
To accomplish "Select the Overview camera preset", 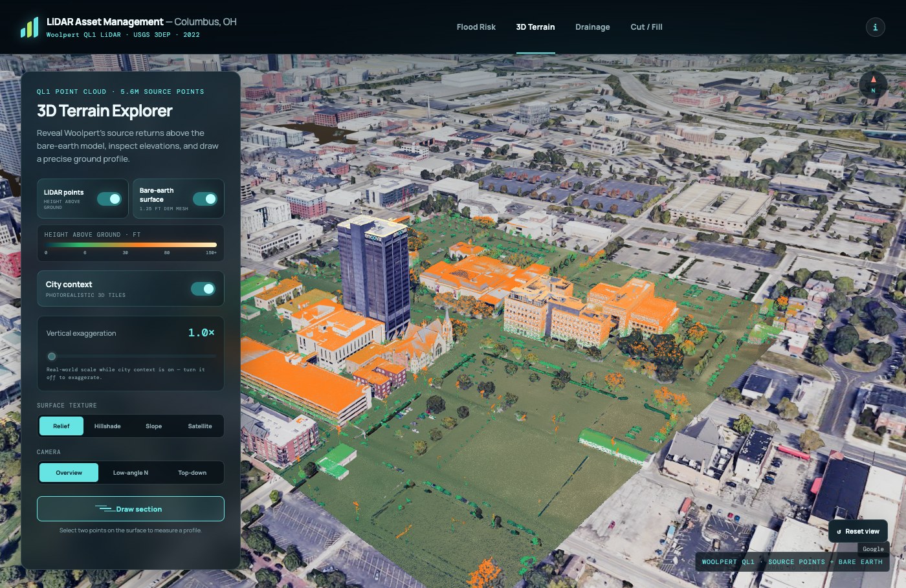I will [69, 473].
